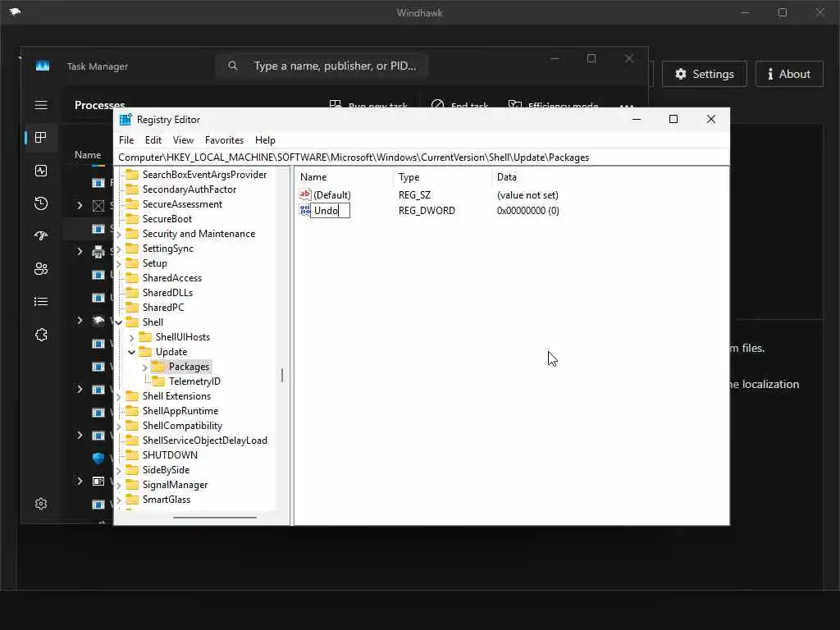The image size is (840, 630).
Task: Expand the Shell Extensions key
Action: point(119,396)
